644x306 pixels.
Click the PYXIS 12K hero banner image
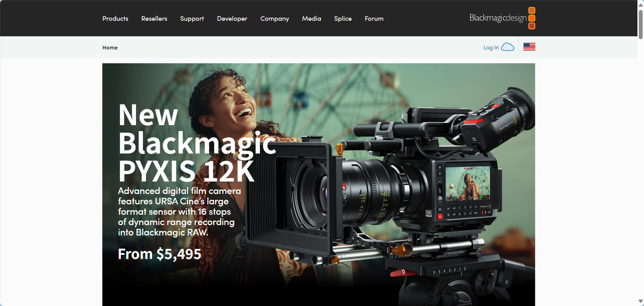pos(319,185)
